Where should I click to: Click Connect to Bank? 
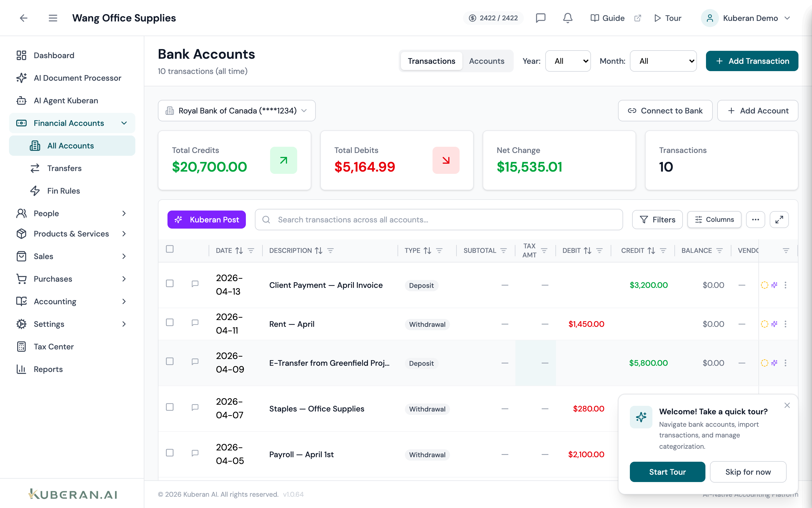[x=665, y=111]
